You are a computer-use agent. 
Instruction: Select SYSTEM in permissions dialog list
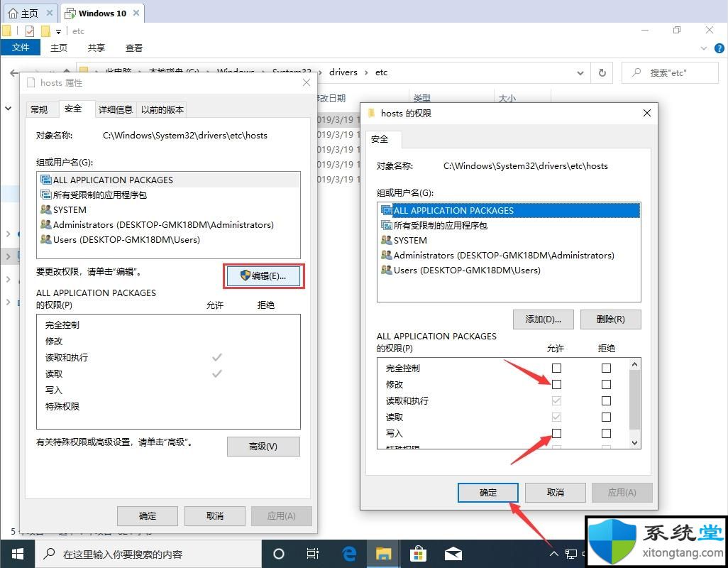[x=509, y=240]
